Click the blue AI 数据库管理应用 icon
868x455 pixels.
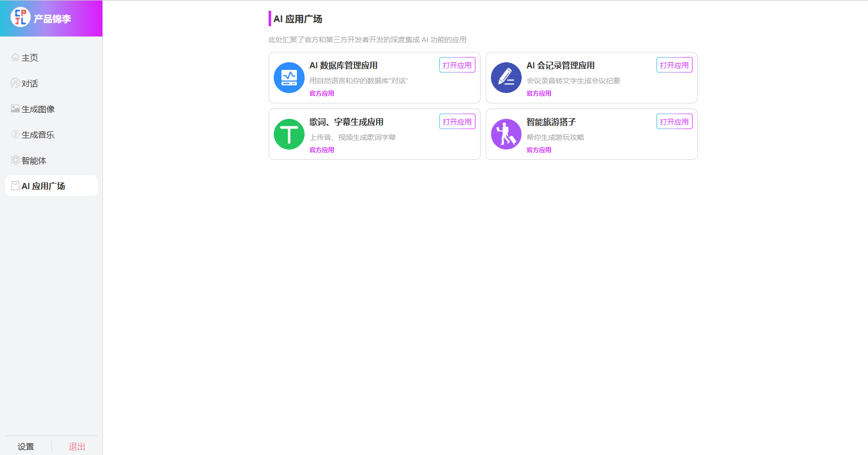(289, 78)
